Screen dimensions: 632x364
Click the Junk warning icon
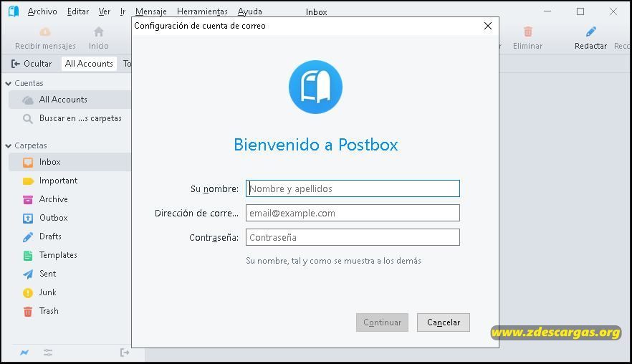tap(28, 292)
